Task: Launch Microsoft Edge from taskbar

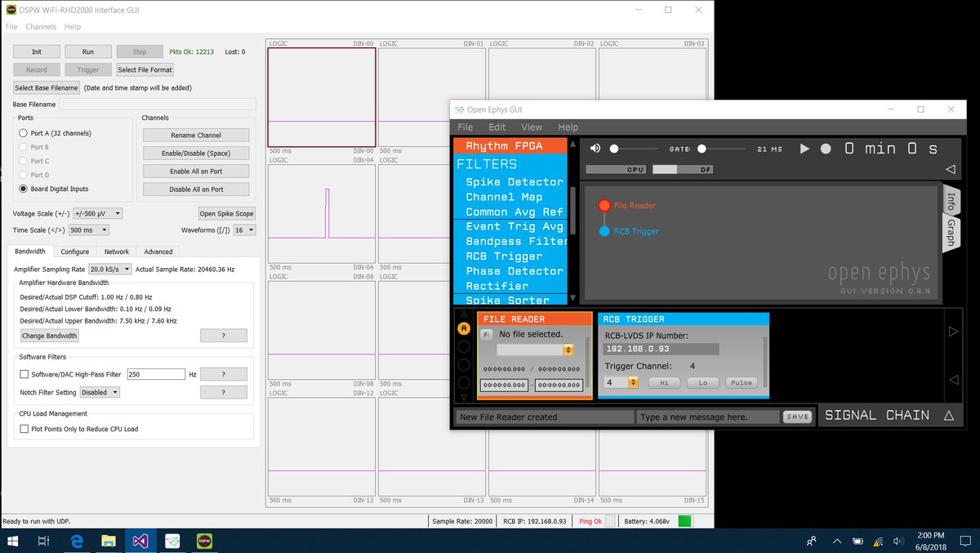Action: pyautogui.click(x=77, y=541)
